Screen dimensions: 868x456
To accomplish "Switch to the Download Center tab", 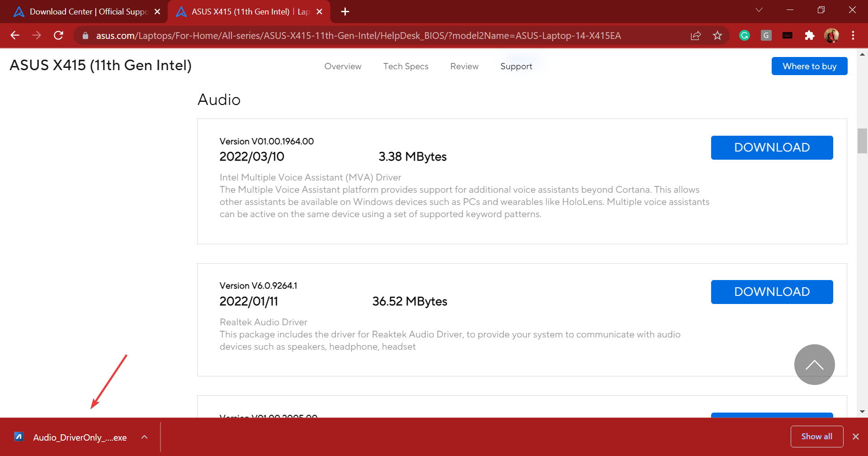I will point(84,12).
